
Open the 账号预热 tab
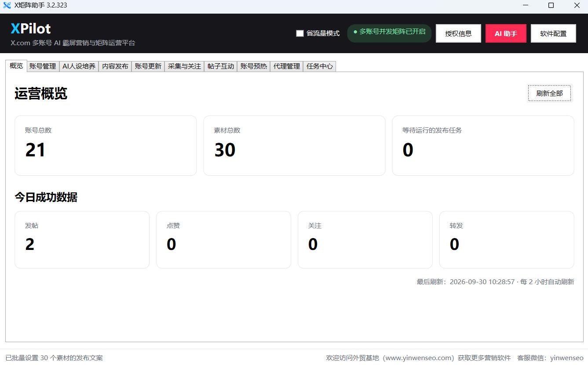pyautogui.click(x=254, y=66)
